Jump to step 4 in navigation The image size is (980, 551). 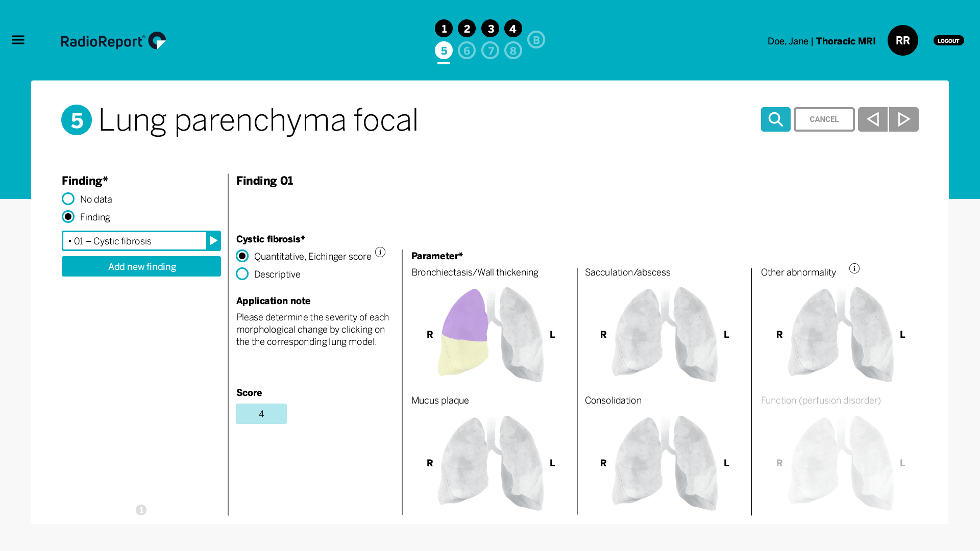513,29
